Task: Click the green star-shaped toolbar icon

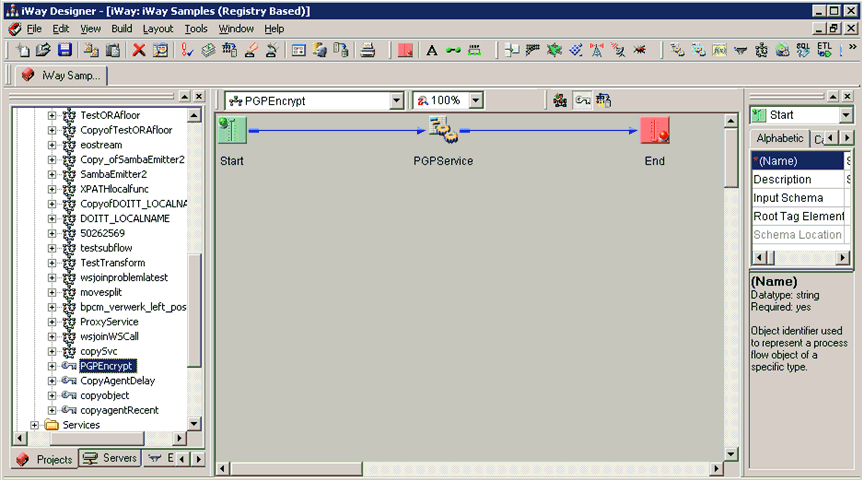Action: 554,51
